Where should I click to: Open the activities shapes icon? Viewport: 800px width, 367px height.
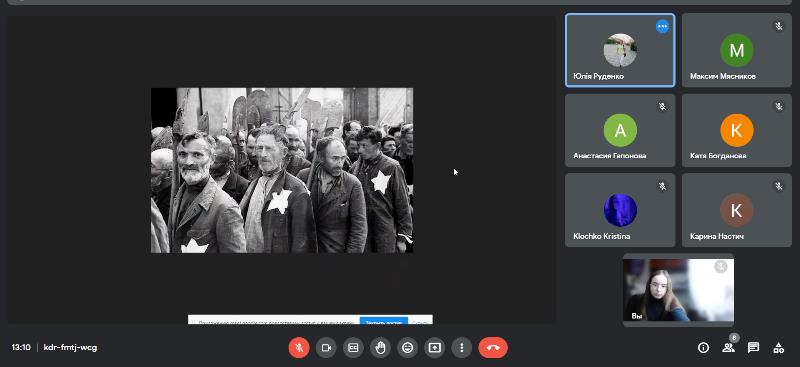(779, 348)
